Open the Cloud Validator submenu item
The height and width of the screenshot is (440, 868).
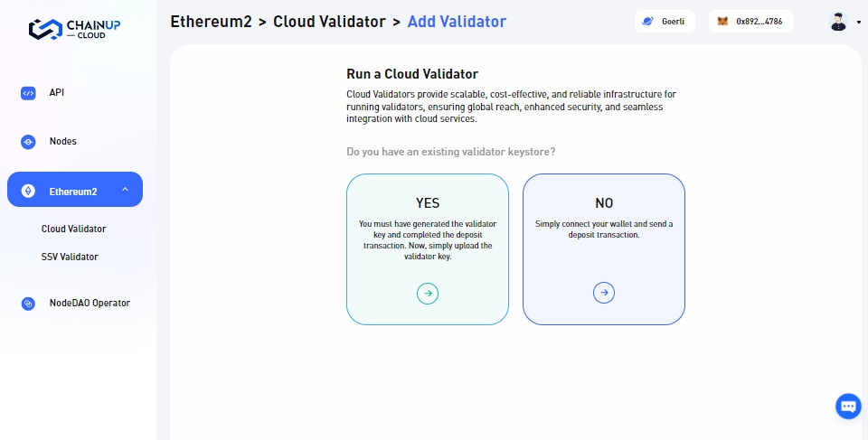pyautogui.click(x=73, y=229)
